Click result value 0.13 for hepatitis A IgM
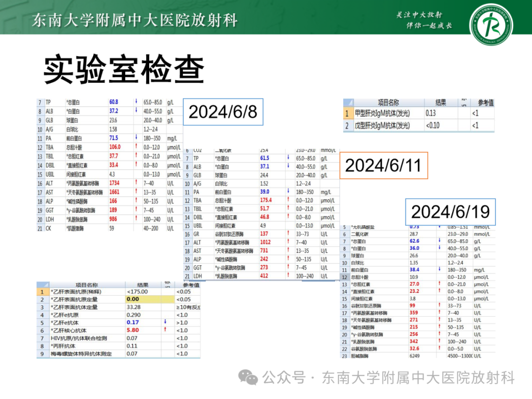 pyautogui.click(x=431, y=113)
